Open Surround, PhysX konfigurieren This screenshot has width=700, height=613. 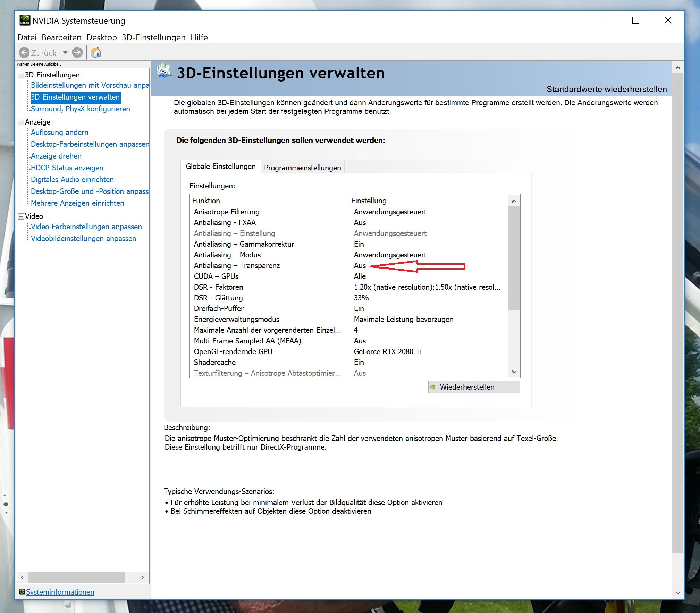[81, 109]
